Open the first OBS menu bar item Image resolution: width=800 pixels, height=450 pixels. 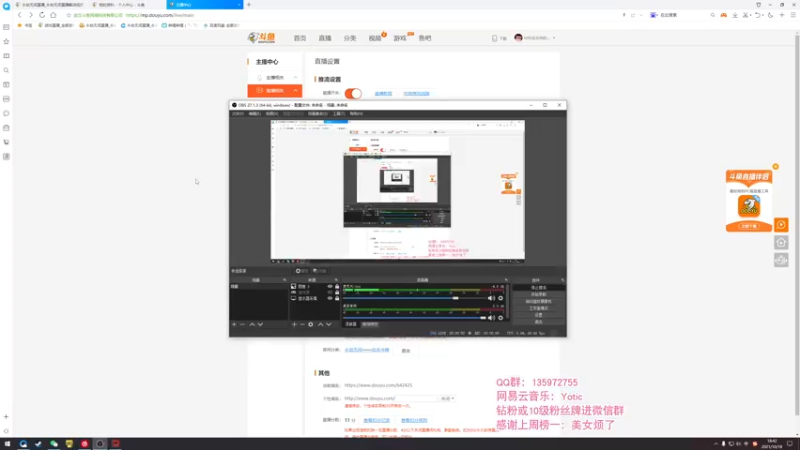tap(238, 114)
